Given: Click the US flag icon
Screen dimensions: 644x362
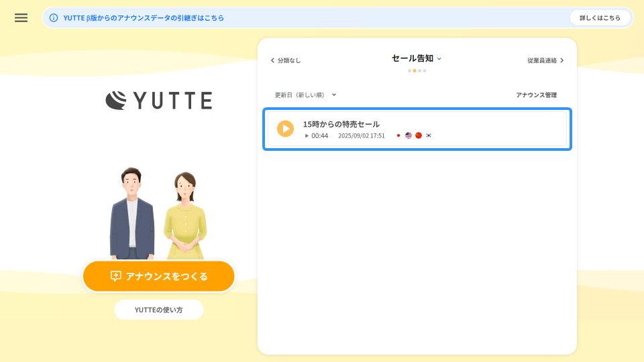Looking at the screenshot, I should [409, 135].
